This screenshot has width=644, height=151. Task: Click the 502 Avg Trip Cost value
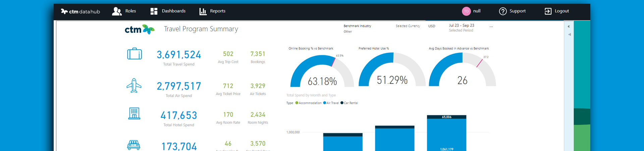click(228, 54)
